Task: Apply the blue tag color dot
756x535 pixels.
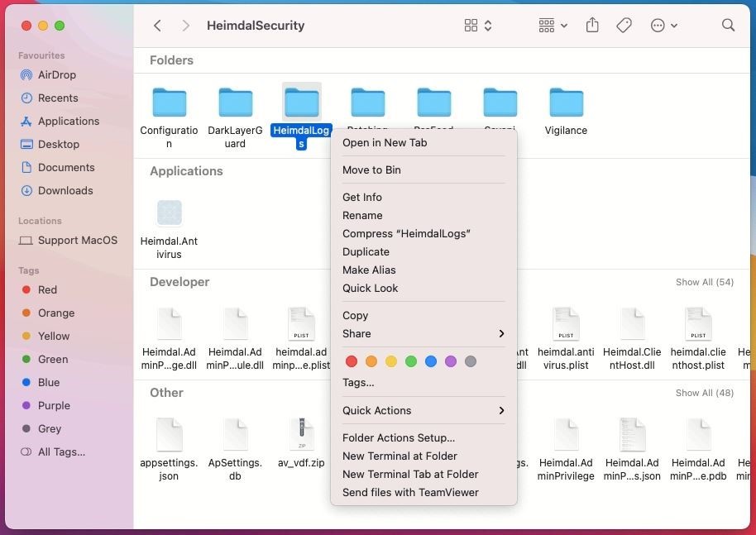Action: (x=431, y=361)
